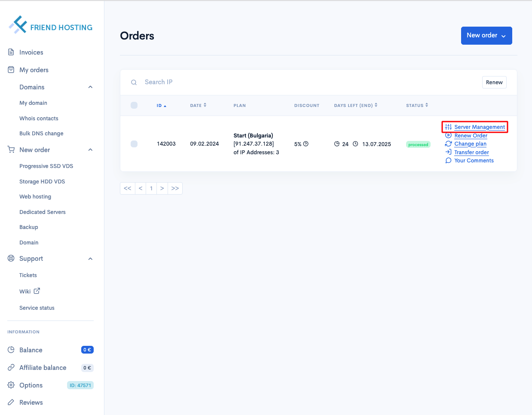Sort orders by Date column

(198, 105)
